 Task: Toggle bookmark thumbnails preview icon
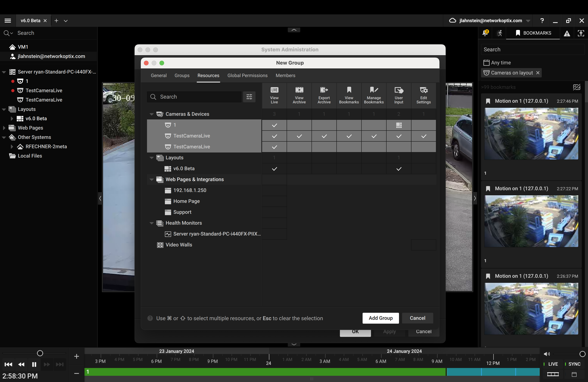tap(577, 87)
